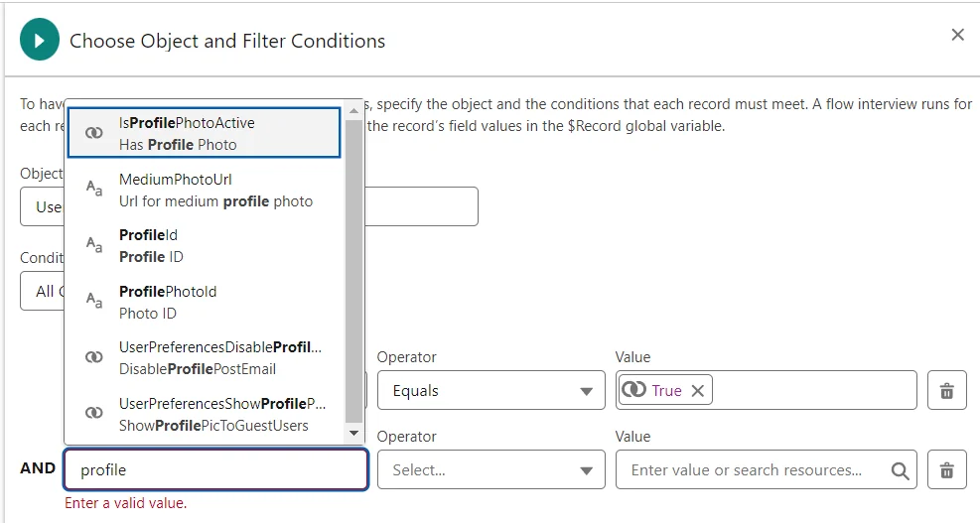Delete the condition row with True value
The width and height of the screenshot is (980, 523).
(947, 391)
